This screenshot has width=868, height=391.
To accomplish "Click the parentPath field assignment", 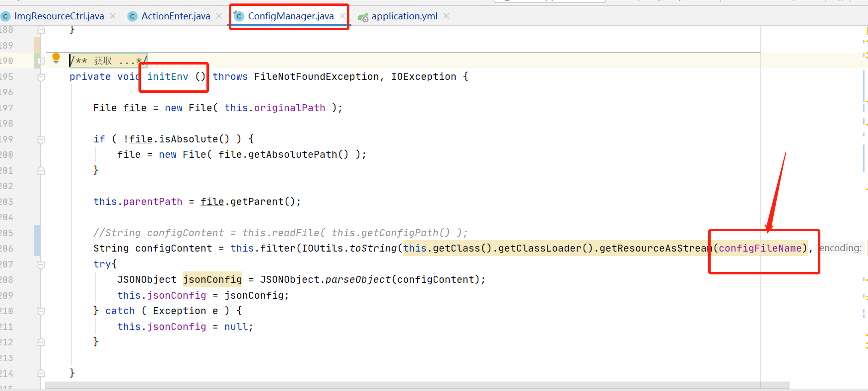I will pos(152,202).
